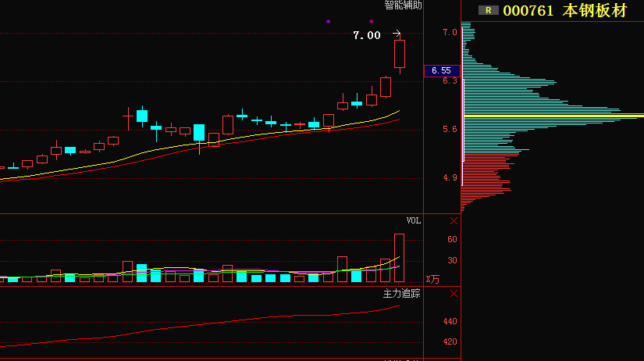This screenshot has width=644, height=361.
Task: Close the VOL indicator panel
Action: [454, 221]
